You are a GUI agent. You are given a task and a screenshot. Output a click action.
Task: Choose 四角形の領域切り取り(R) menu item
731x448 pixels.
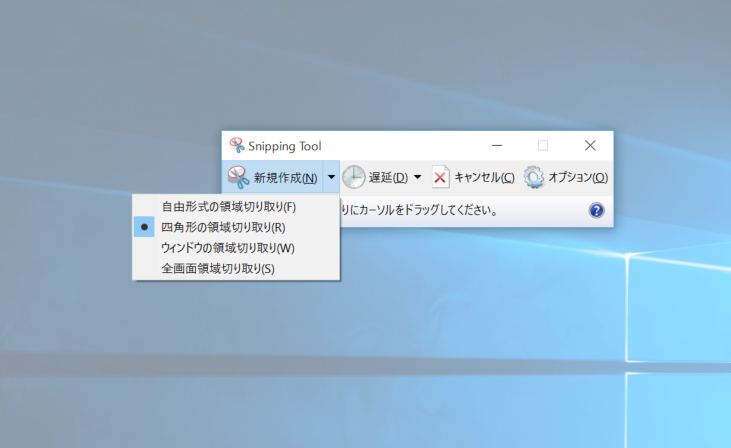click(236, 227)
